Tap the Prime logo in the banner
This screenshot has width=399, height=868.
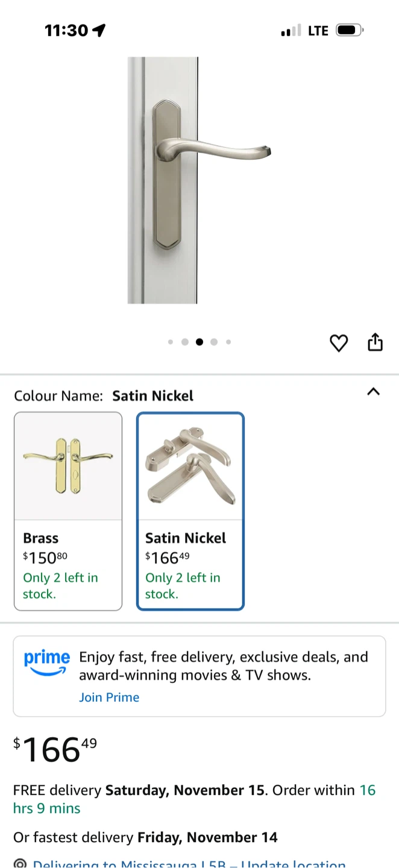(47, 662)
